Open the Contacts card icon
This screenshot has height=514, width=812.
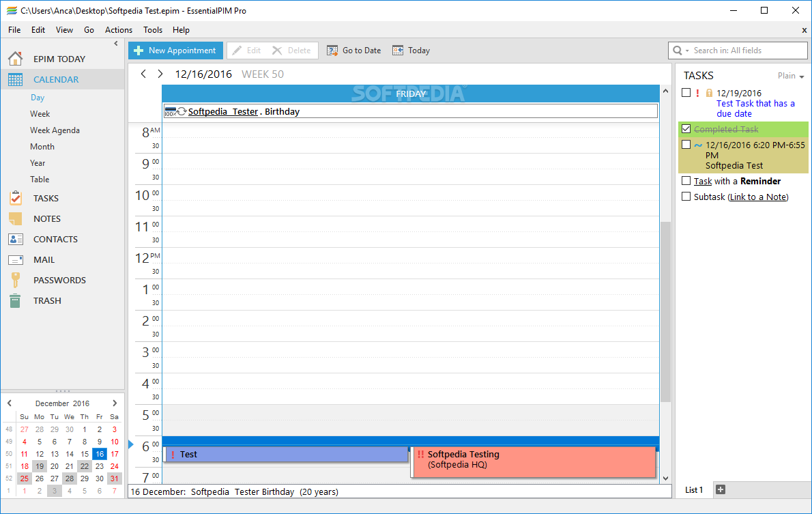click(16, 239)
